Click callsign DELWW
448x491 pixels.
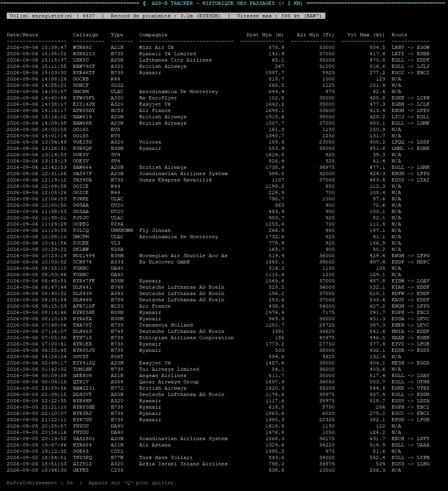(81, 249)
